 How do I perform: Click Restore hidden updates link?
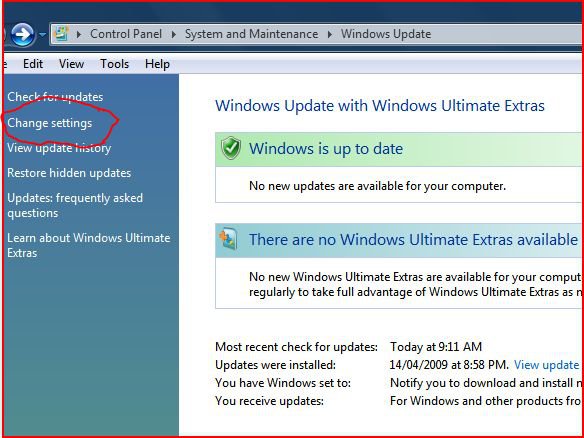[69, 173]
